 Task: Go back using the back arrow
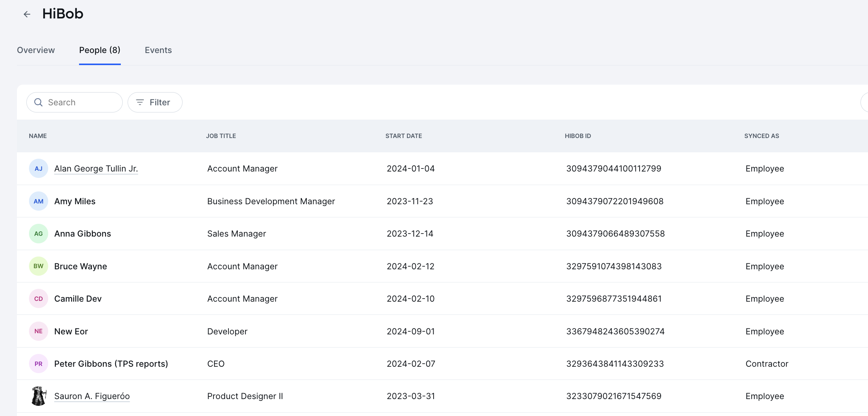(27, 14)
